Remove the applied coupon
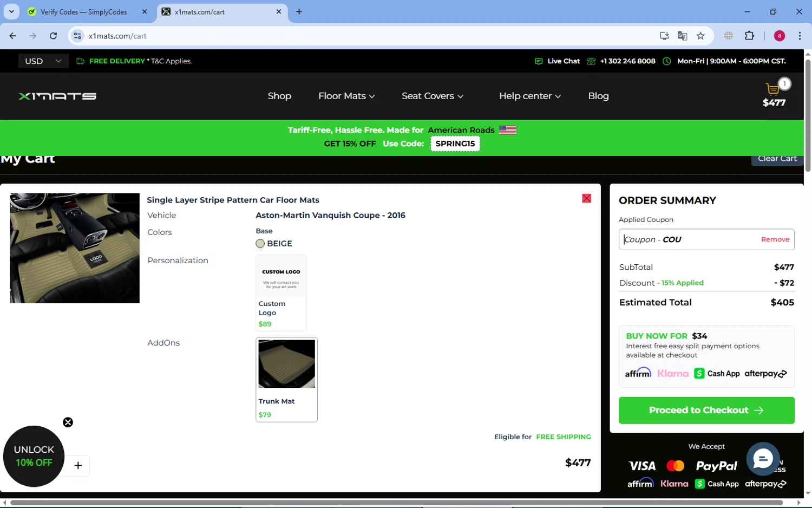 [775, 239]
